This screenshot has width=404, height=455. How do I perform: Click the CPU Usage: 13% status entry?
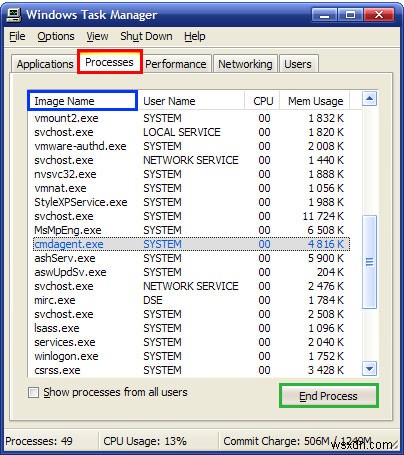[145, 441]
